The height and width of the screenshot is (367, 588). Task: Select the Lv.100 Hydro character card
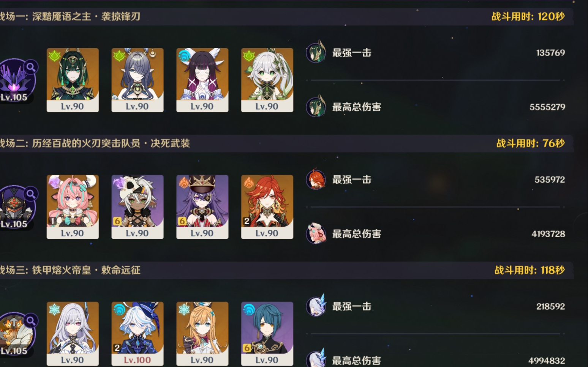tap(138, 334)
